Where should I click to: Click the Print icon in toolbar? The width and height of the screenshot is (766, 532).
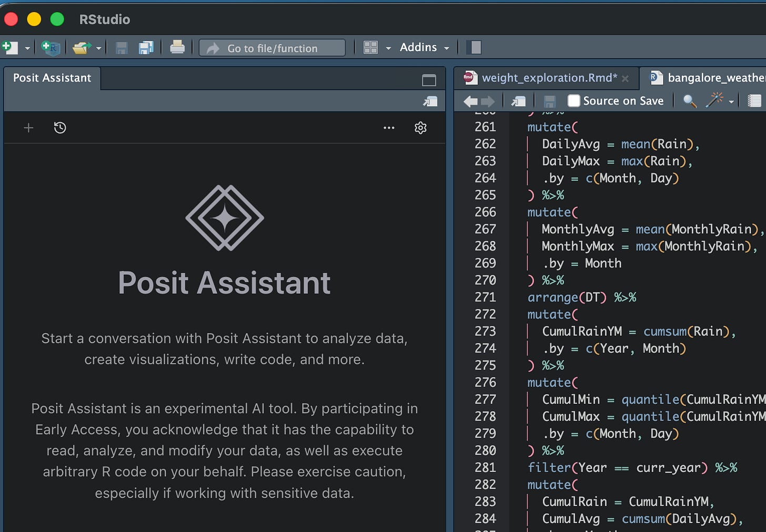(177, 47)
